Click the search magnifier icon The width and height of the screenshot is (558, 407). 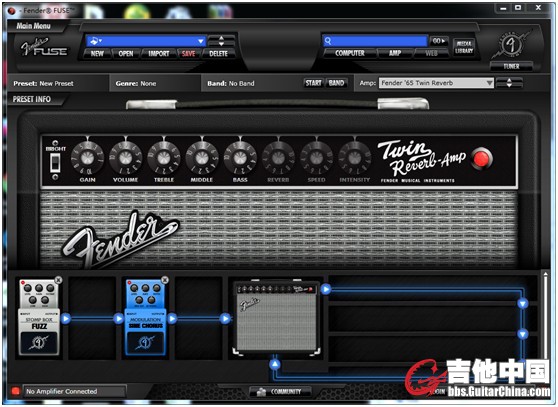pyautogui.click(x=328, y=41)
